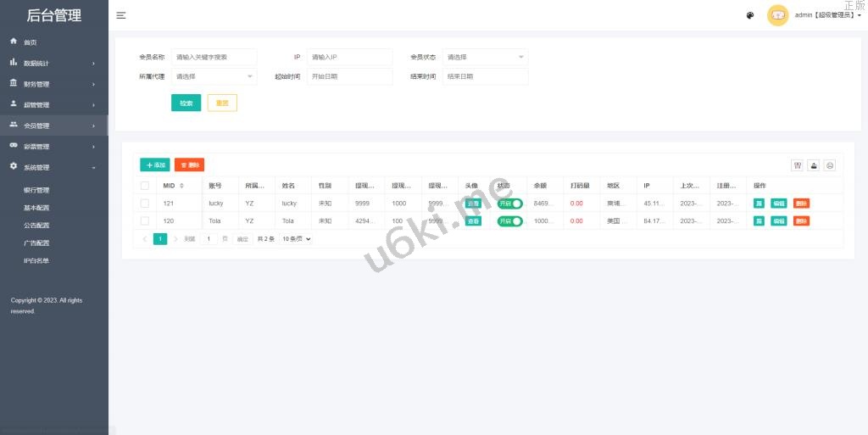Click the green 检索 search button
This screenshot has width=868, height=435.
[186, 103]
